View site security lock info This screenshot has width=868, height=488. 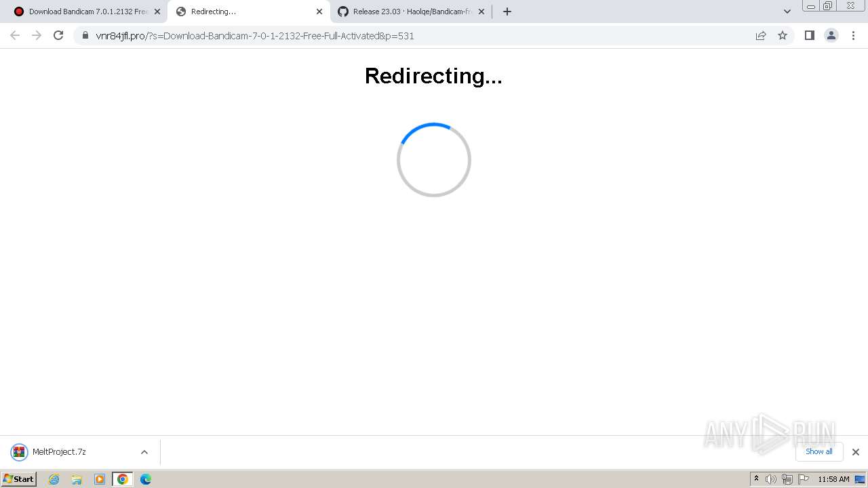tap(85, 35)
